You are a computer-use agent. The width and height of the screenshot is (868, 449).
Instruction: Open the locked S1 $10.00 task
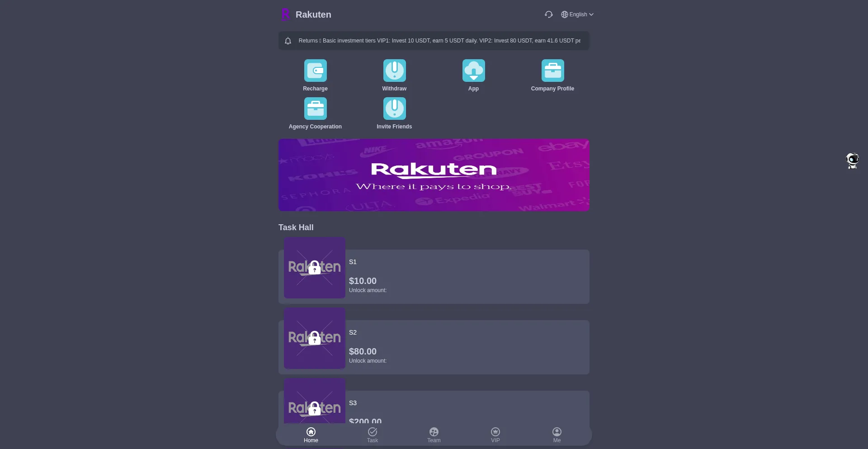[x=434, y=276]
